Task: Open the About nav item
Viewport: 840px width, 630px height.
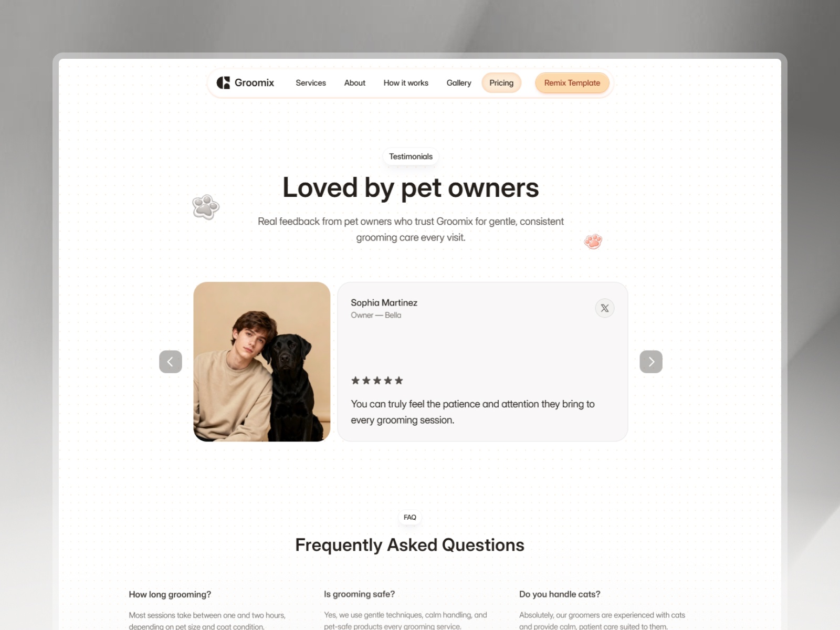Action: coord(355,83)
